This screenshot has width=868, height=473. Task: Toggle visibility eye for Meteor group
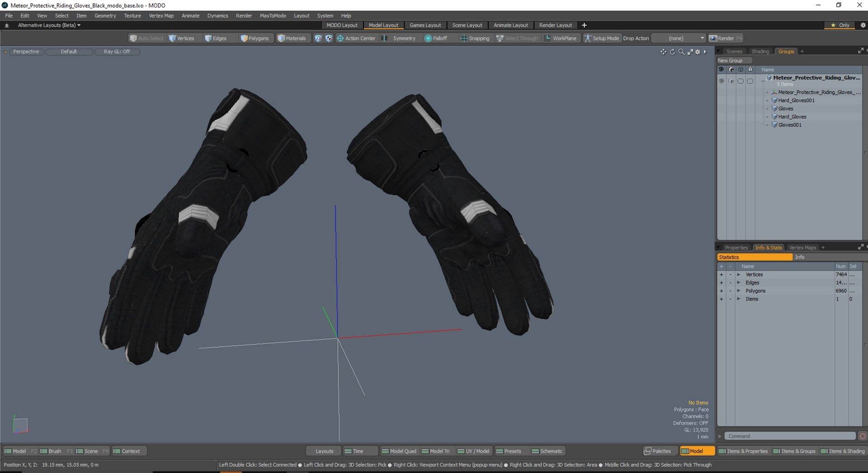point(722,81)
